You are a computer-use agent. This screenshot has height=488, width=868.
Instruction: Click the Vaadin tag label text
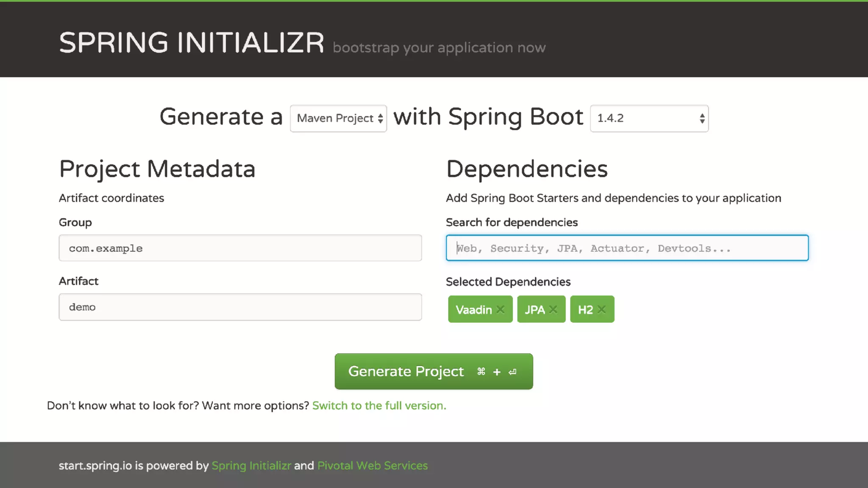(x=473, y=310)
